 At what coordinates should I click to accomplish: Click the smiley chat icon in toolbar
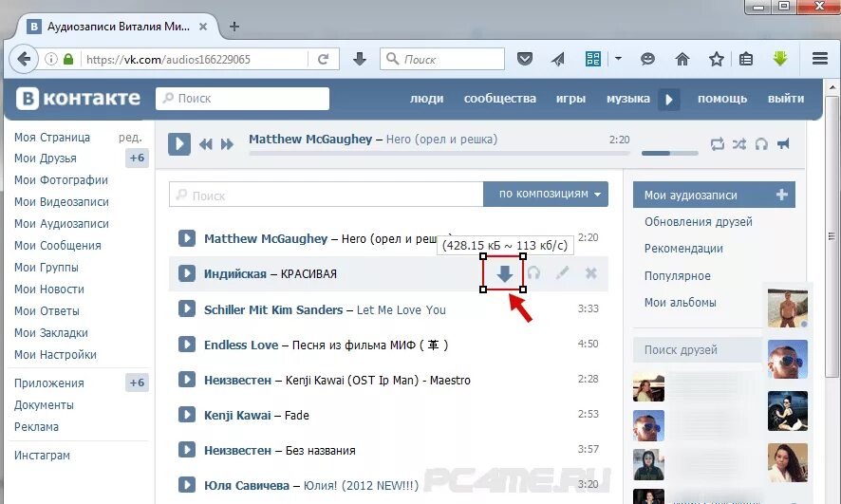(648, 59)
